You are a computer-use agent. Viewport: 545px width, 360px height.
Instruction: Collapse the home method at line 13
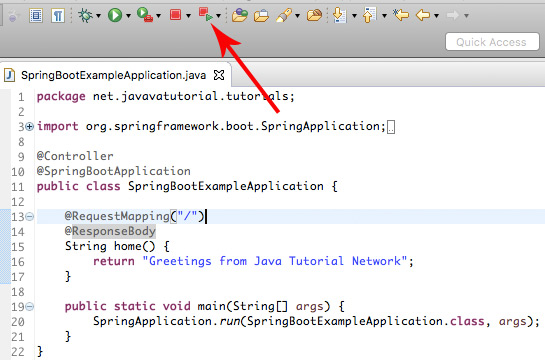pyautogui.click(x=30, y=217)
